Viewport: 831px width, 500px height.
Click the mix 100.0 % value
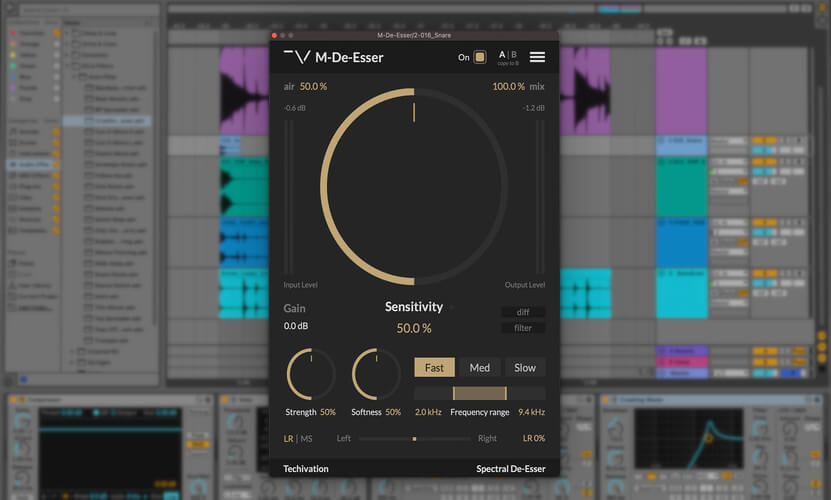point(508,86)
